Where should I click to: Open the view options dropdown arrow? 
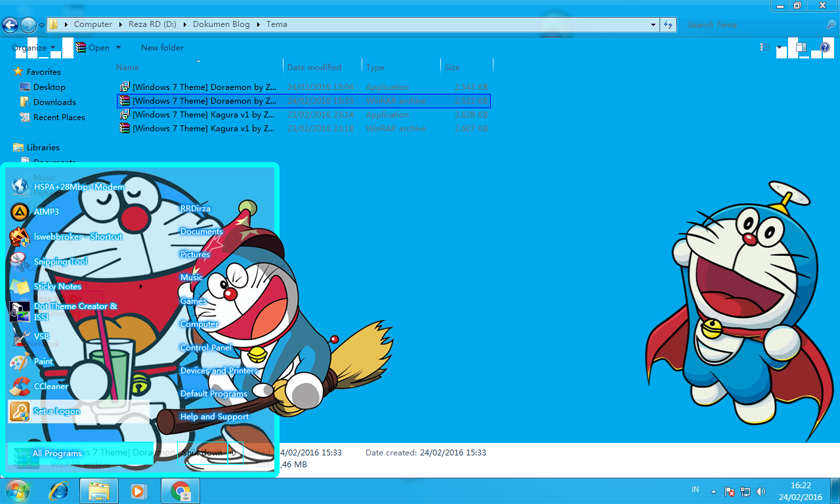point(779,47)
